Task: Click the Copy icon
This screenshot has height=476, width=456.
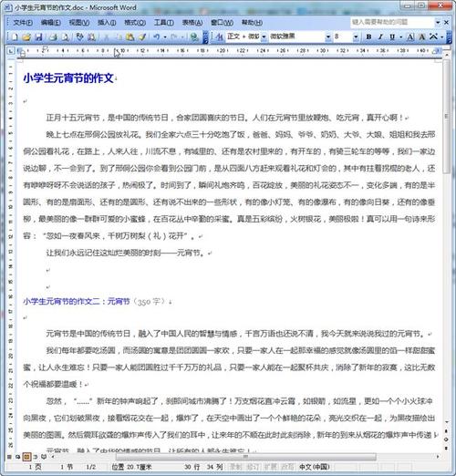Action: point(119,37)
